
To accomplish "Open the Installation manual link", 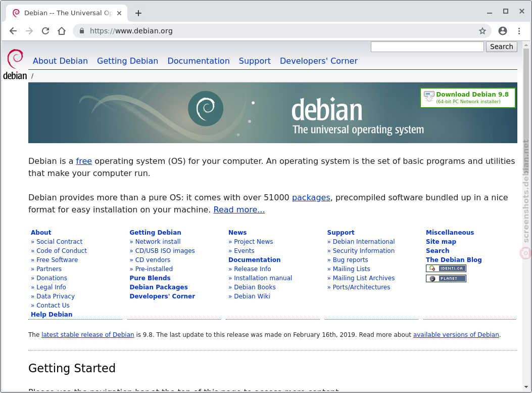I will (263, 278).
